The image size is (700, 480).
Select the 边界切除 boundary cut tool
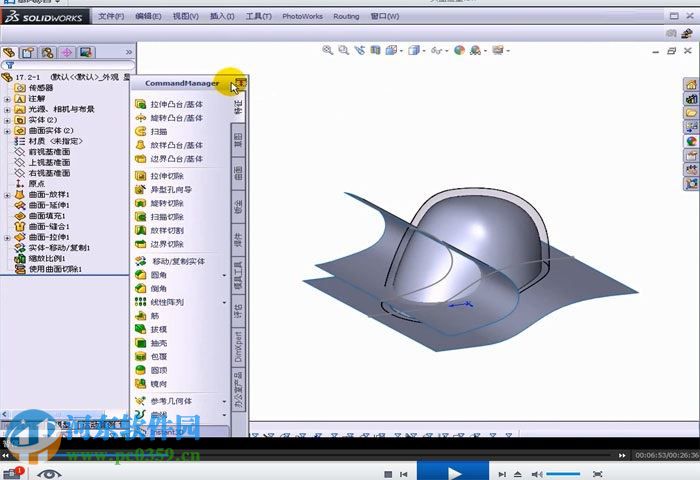pyautogui.click(x=159, y=244)
